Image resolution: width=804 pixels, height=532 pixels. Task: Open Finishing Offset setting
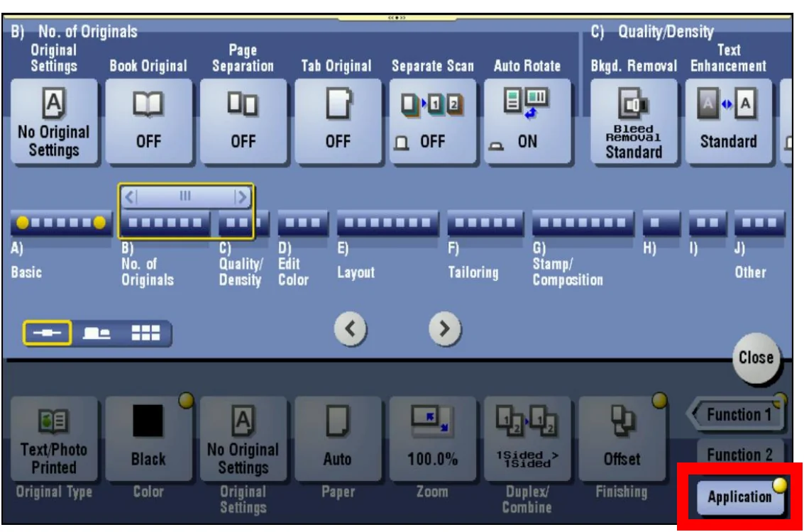(x=622, y=438)
